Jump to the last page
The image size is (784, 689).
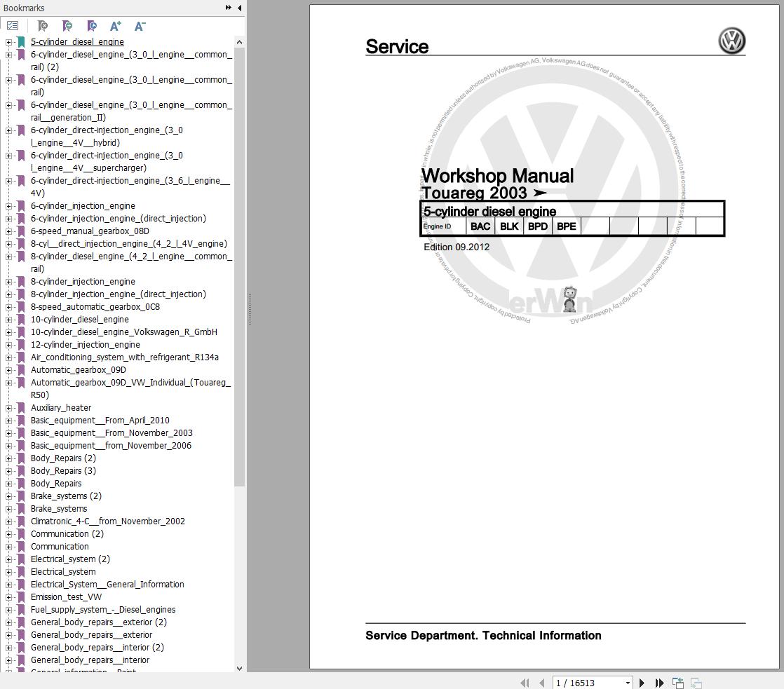click(659, 683)
